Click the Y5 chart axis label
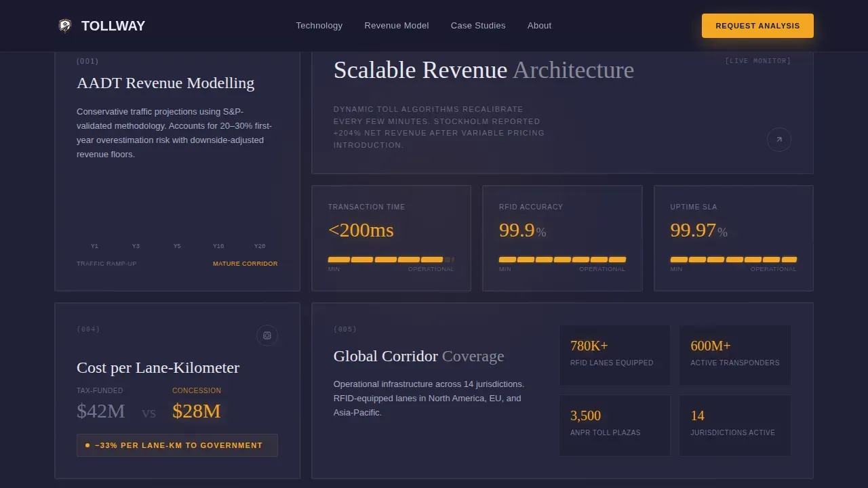The height and width of the screenshot is (488, 868). pos(177,247)
